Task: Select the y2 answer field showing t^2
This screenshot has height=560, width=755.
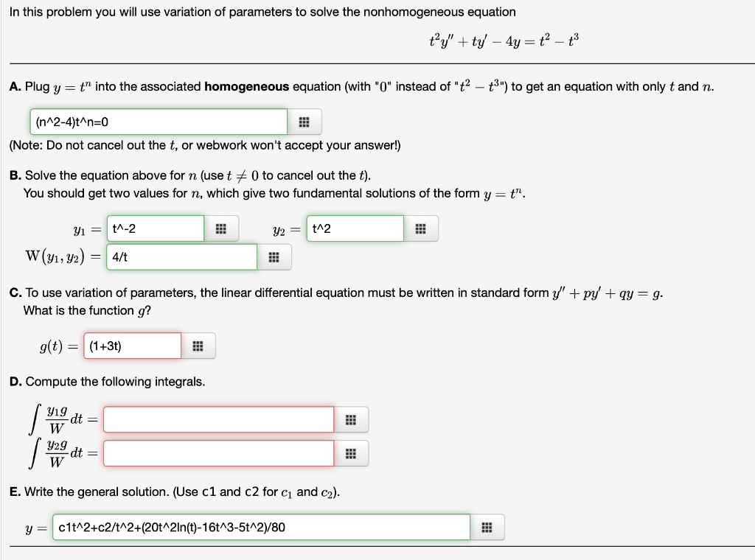Action: coord(355,228)
